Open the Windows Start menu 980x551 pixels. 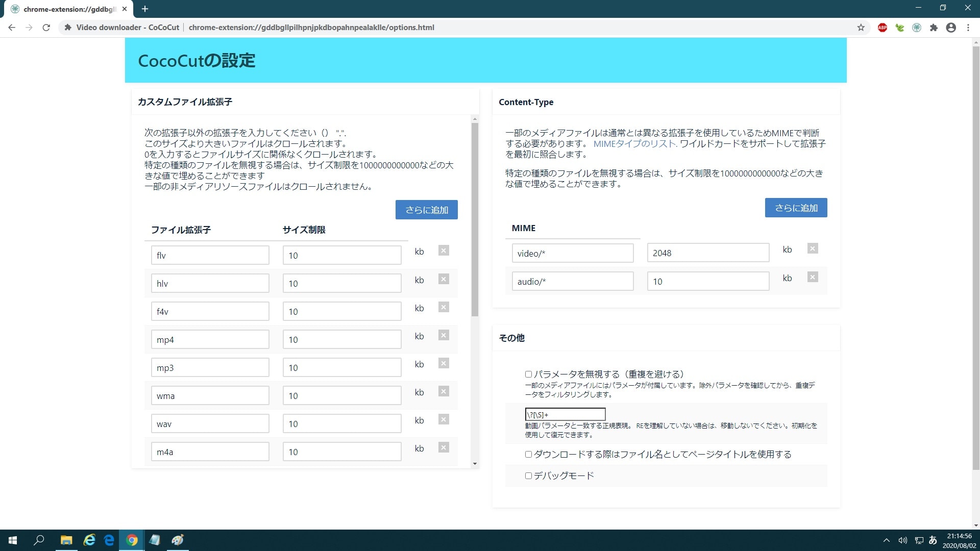pyautogui.click(x=13, y=540)
